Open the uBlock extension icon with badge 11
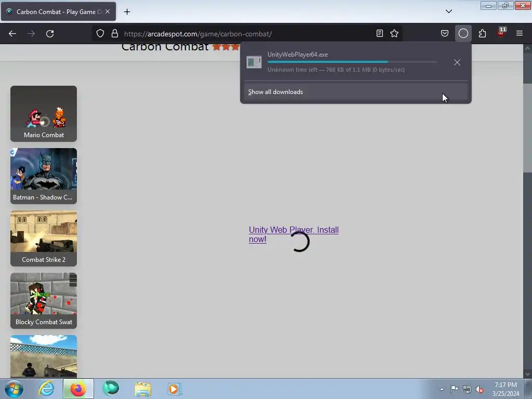 pos(501,33)
